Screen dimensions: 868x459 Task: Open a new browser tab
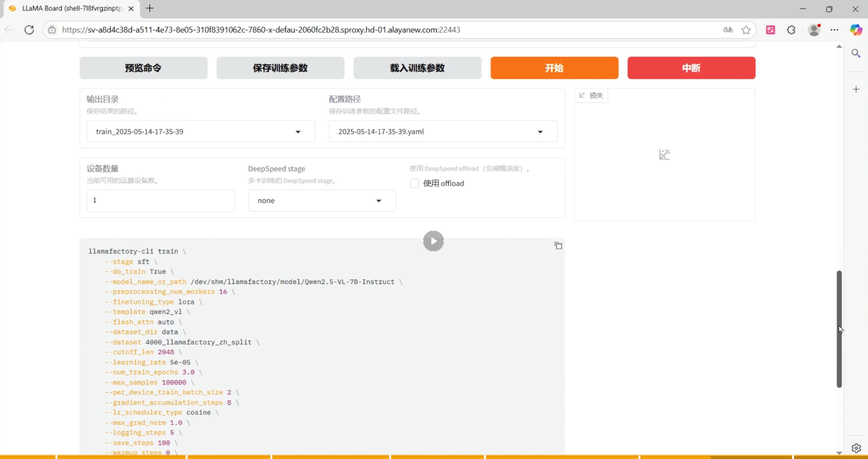[x=150, y=8]
